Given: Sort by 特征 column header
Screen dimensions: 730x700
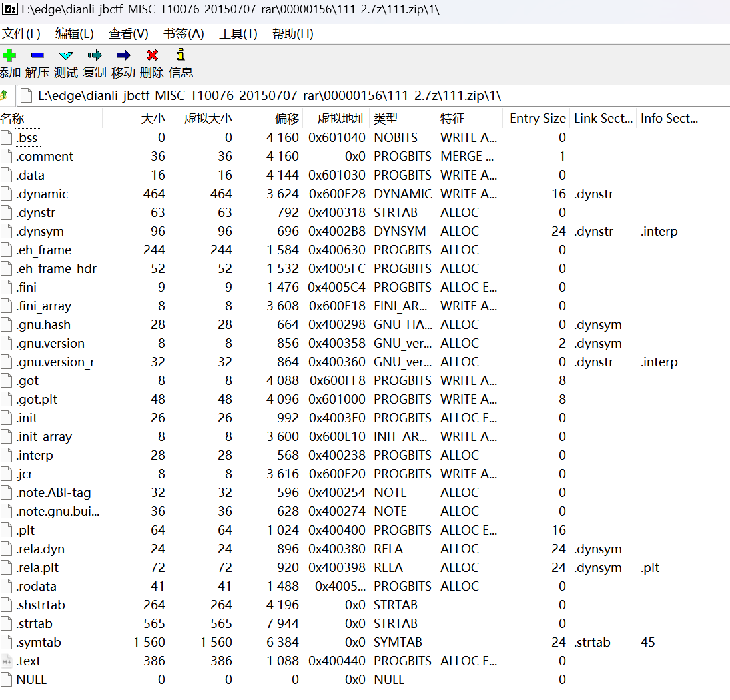Looking at the screenshot, I should 469,119.
